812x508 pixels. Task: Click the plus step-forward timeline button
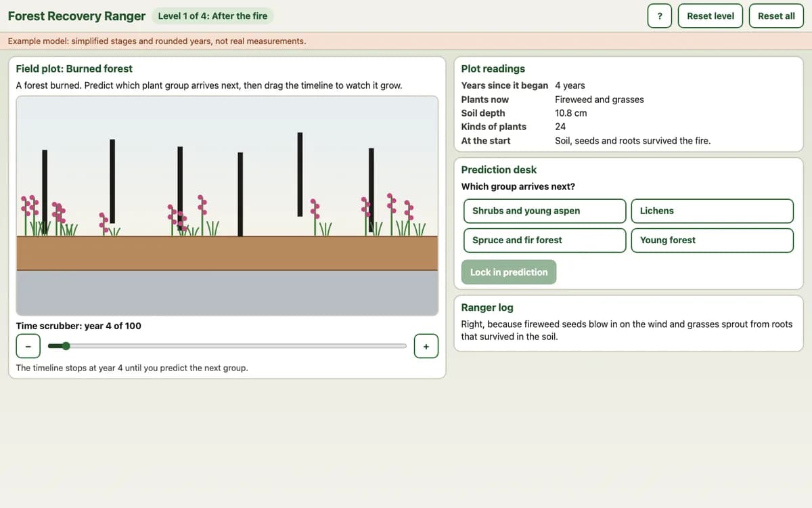coord(426,346)
